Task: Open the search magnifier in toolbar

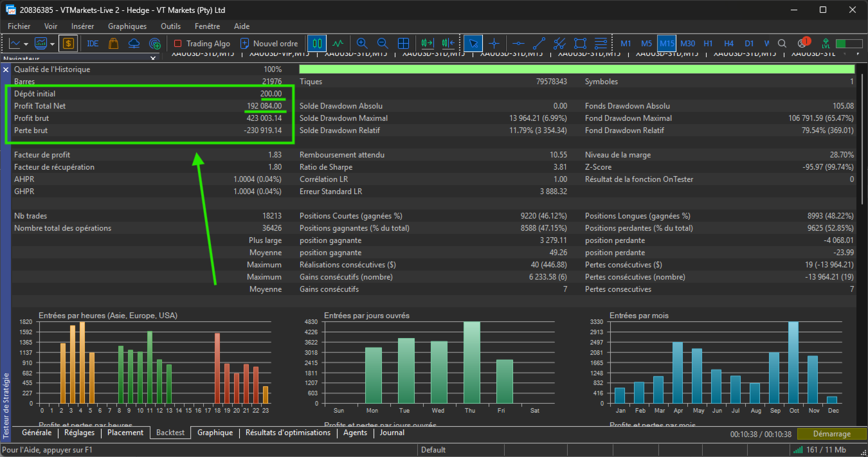Action: [782, 44]
